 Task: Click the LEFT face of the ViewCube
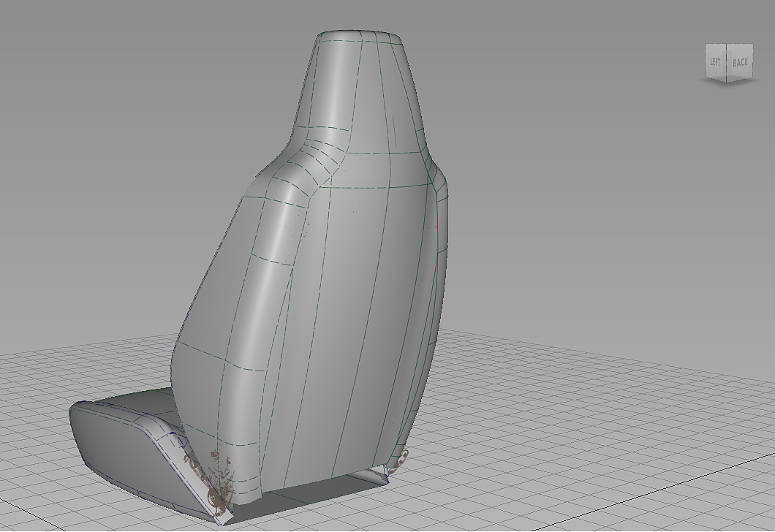tap(715, 61)
